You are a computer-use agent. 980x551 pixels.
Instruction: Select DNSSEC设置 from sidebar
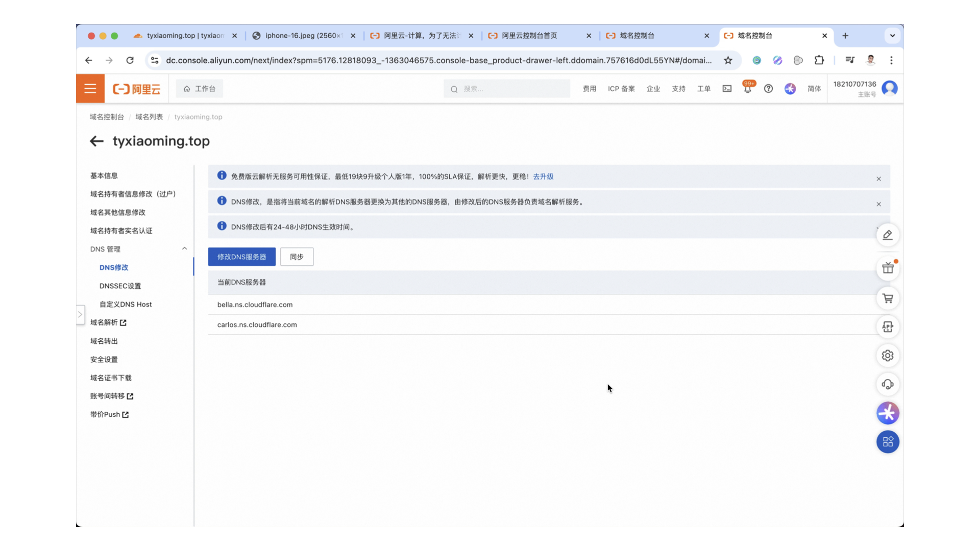(120, 285)
